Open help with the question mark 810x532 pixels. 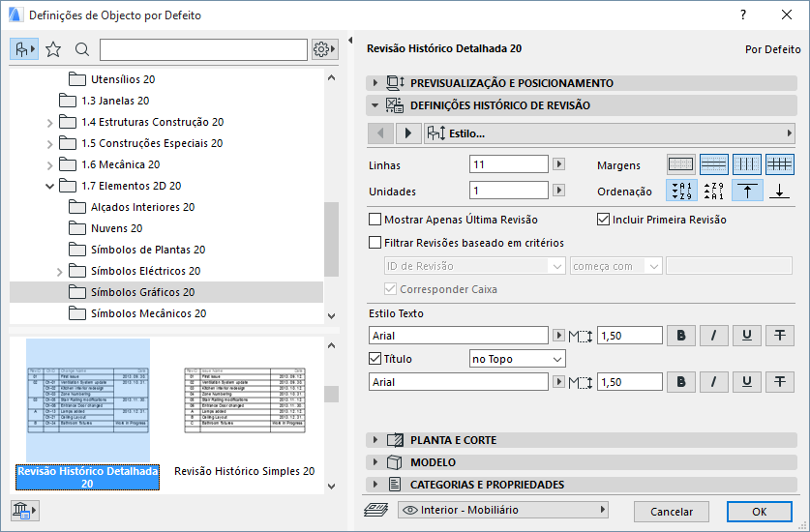pos(743,15)
